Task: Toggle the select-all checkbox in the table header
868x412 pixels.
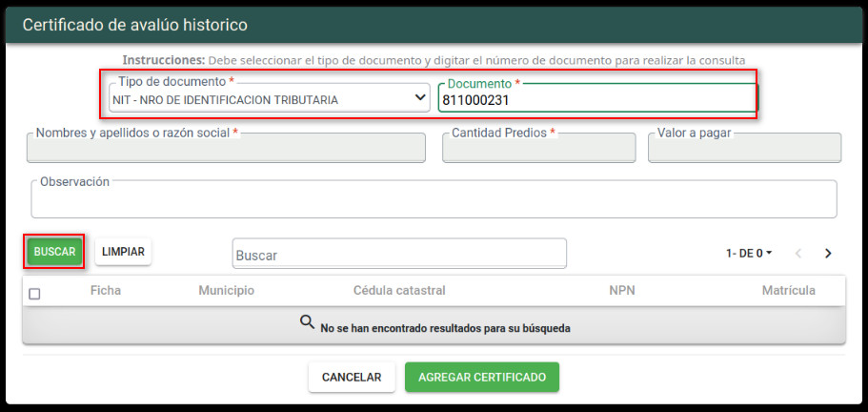Action: (x=34, y=294)
